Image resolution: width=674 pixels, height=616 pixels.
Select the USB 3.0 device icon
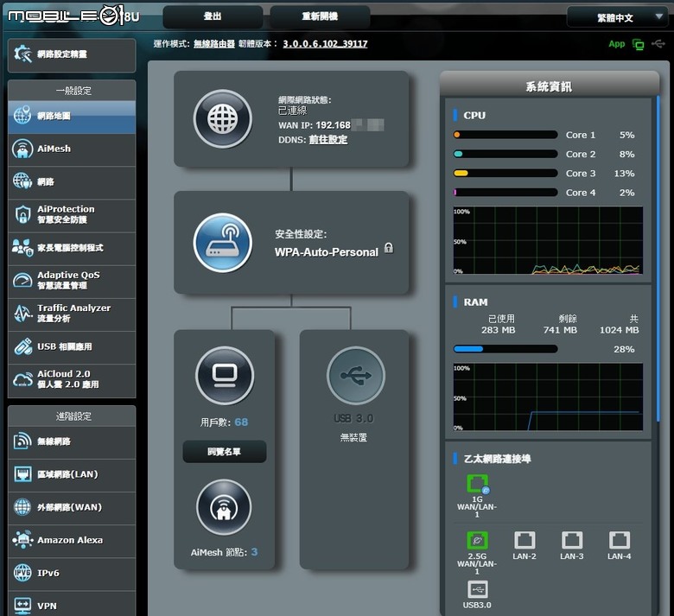[x=356, y=375]
